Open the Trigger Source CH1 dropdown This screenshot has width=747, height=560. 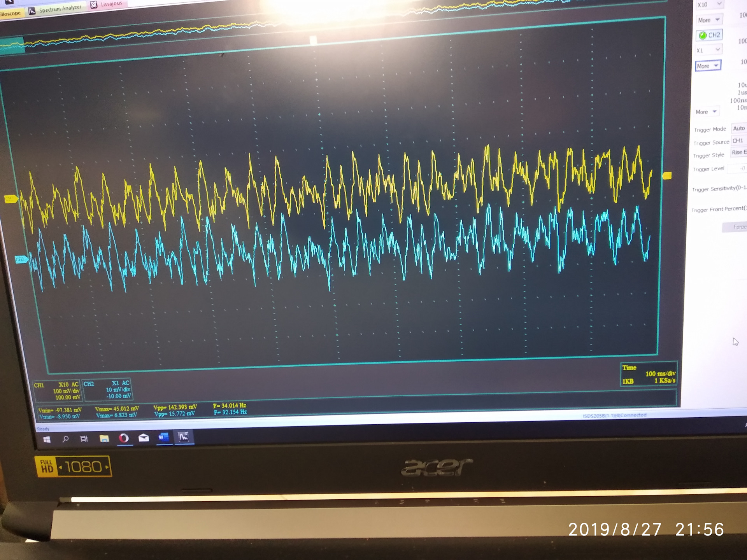tap(739, 140)
